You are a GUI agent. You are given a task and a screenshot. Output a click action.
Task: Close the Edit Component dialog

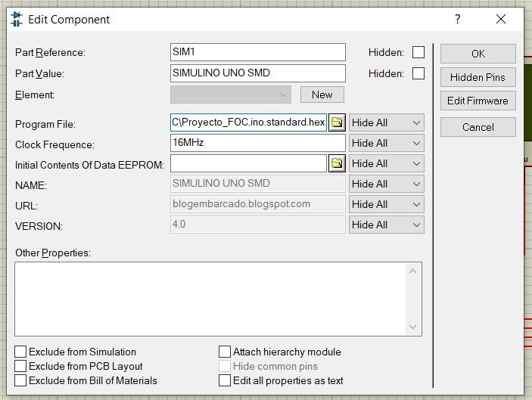pos(501,19)
